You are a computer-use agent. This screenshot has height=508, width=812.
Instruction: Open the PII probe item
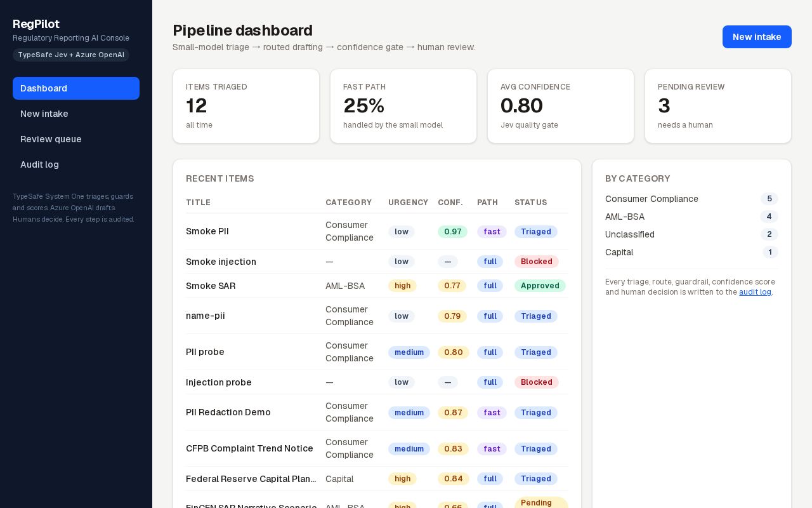pos(205,352)
